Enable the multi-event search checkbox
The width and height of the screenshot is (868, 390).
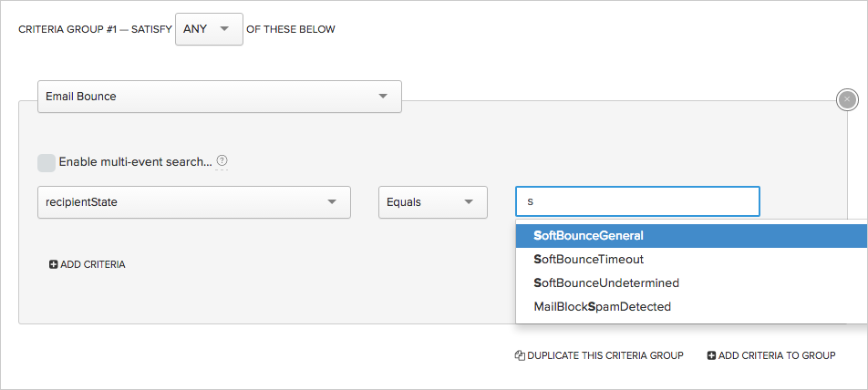coord(46,162)
